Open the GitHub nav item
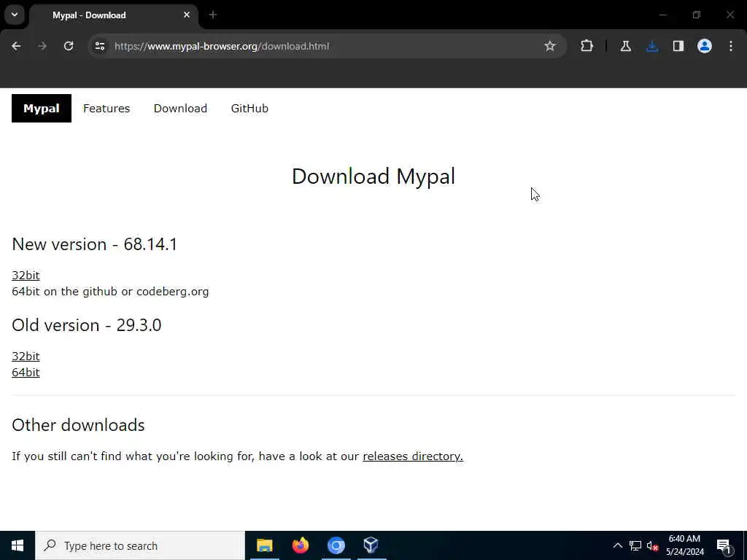 coord(249,108)
